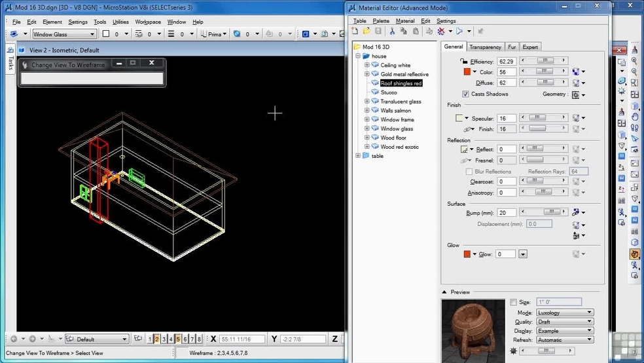Click the Copy icon in Material Editor toolbar
Viewport: 644px width, 363px height.
[403, 31]
